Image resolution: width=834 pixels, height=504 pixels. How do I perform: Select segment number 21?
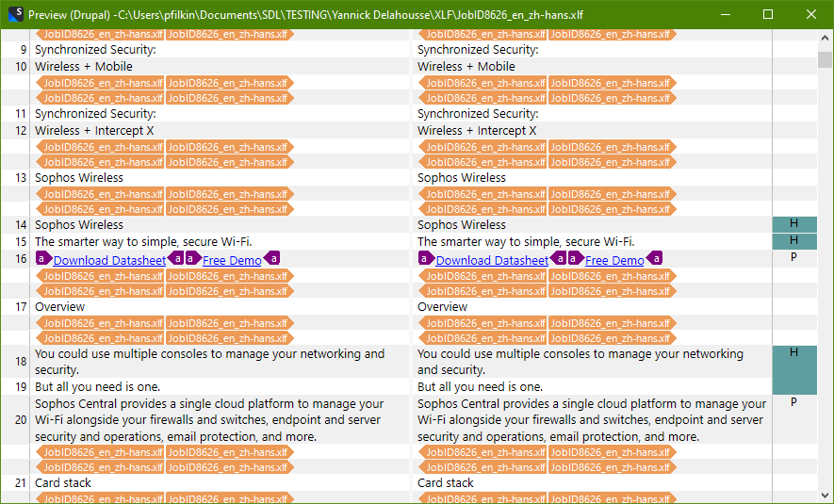pyautogui.click(x=21, y=483)
